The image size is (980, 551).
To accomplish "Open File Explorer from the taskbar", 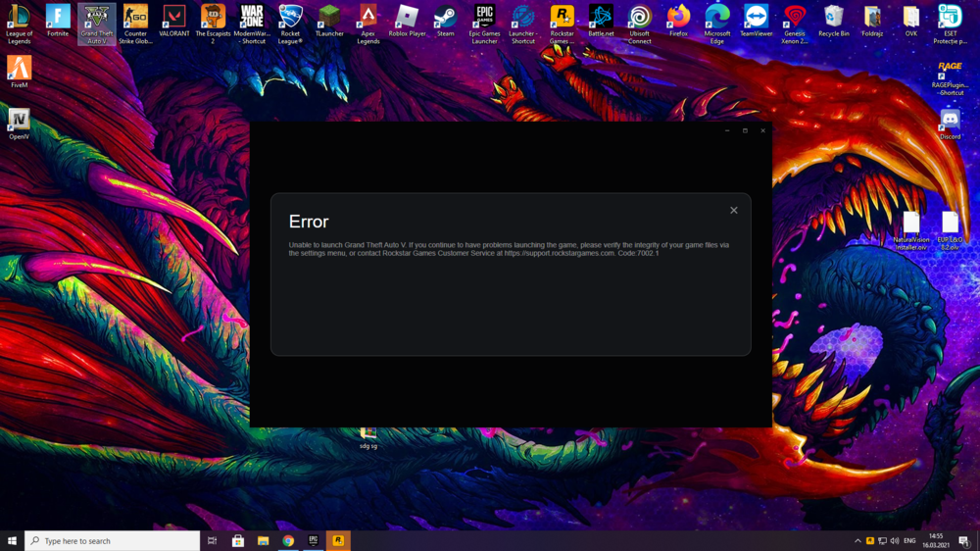I will pyautogui.click(x=263, y=540).
